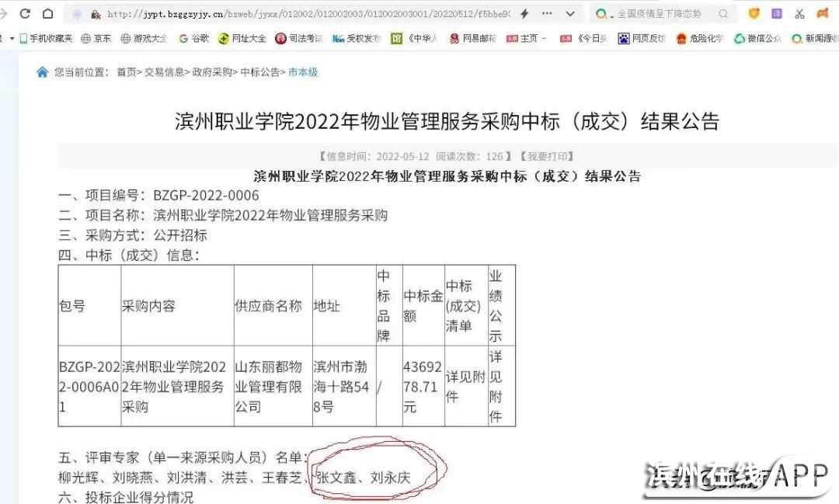The height and width of the screenshot is (504, 839).
Task: Click the scissors screenshot tool icon
Action: (x=799, y=14)
